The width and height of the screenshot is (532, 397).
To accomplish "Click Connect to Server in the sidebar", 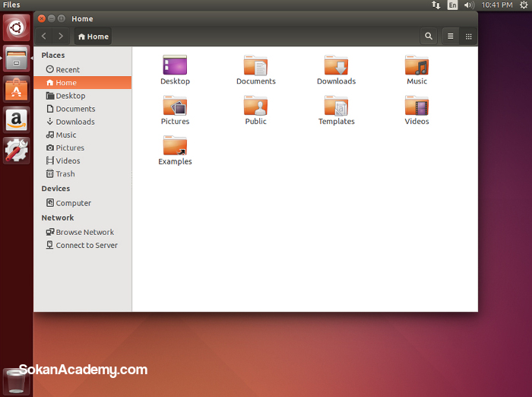I will pos(82,245).
